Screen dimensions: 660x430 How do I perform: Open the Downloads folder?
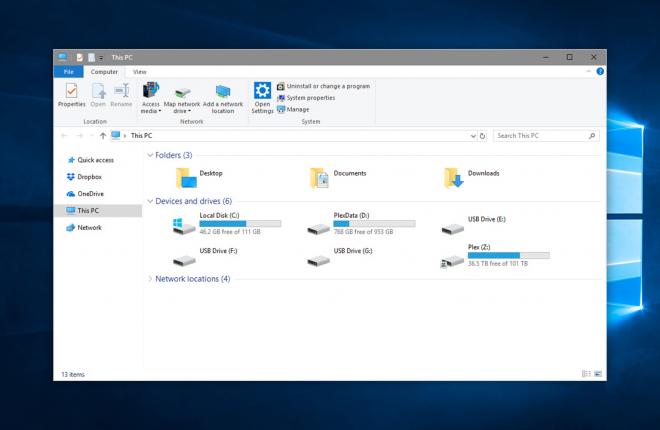point(454,178)
